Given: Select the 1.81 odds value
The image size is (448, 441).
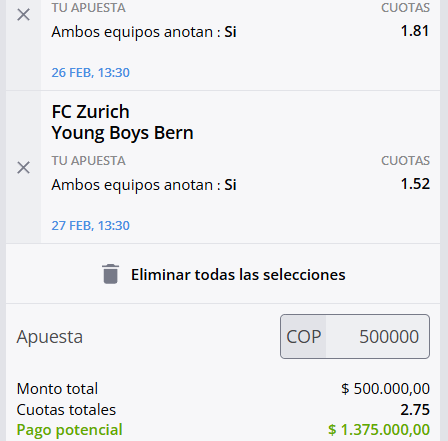Looking at the screenshot, I should [415, 31].
